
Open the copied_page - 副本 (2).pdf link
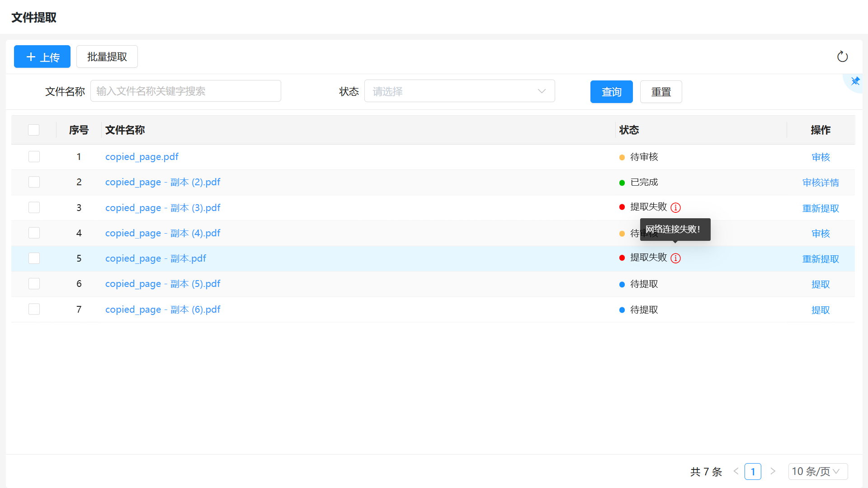click(x=163, y=182)
